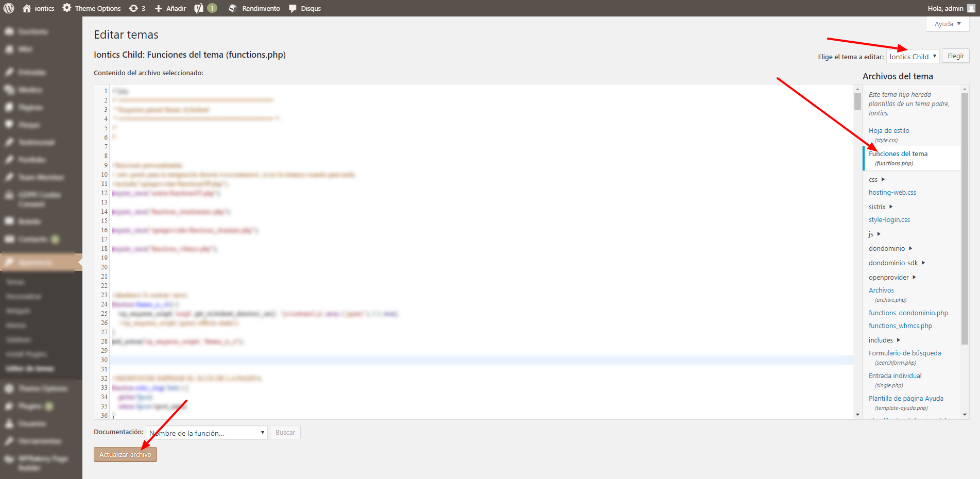Viewport: 980px width, 479px height.
Task: Expand the includes folder
Action: click(x=881, y=340)
